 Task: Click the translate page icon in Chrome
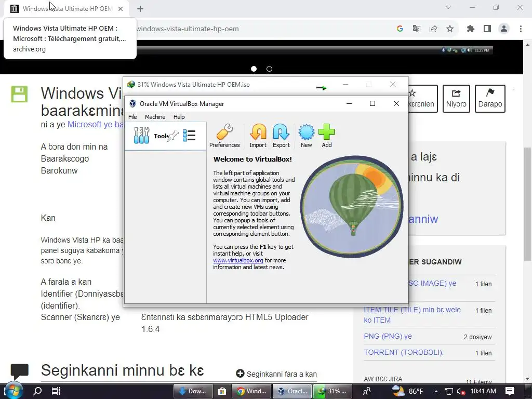[x=417, y=29]
